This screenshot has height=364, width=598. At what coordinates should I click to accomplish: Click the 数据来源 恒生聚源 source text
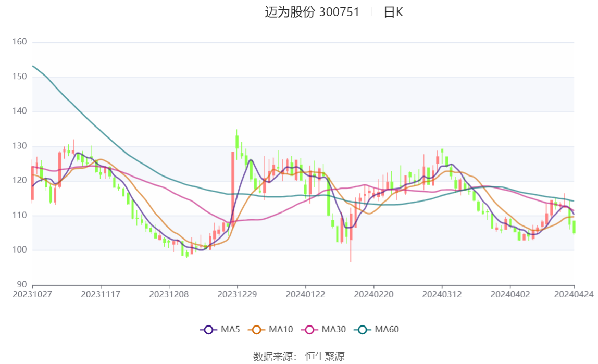(x=299, y=357)
